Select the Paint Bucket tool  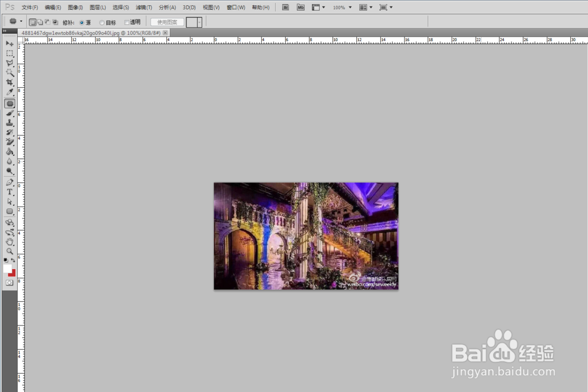tap(9, 152)
